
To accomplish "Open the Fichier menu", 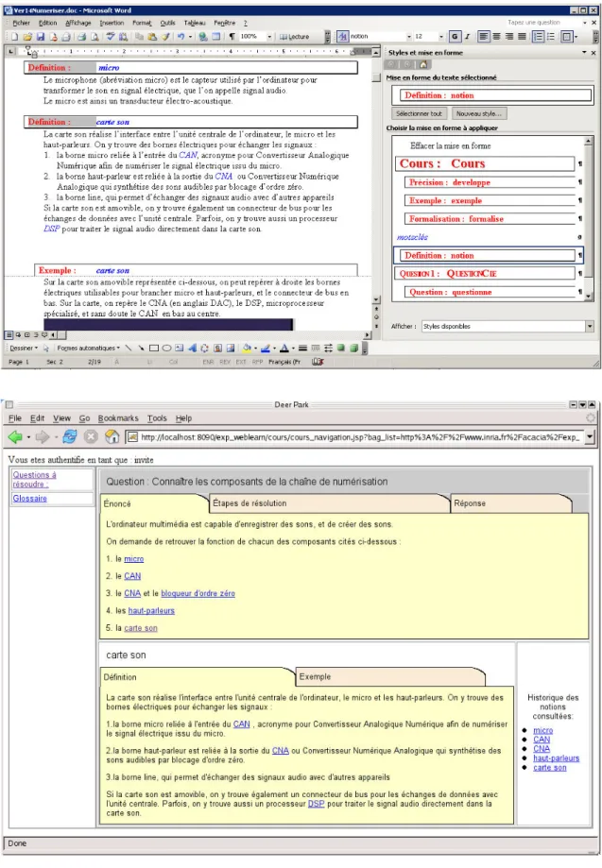I will (x=21, y=23).
